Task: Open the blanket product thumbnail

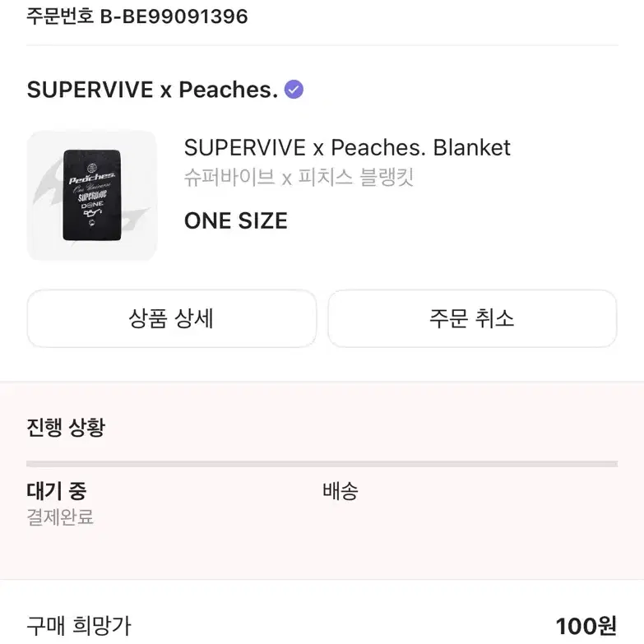Action: pyautogui.click(x=92, y=196)
